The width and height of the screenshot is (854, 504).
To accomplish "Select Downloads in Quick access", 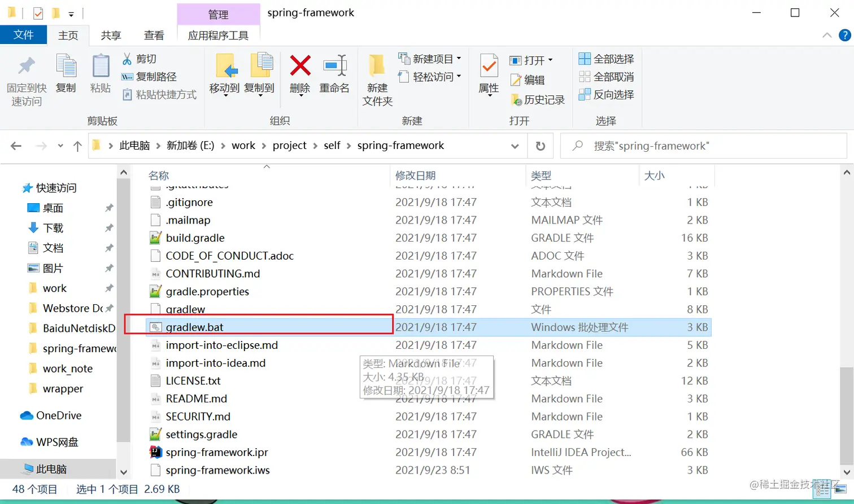I will coord(53,228).
